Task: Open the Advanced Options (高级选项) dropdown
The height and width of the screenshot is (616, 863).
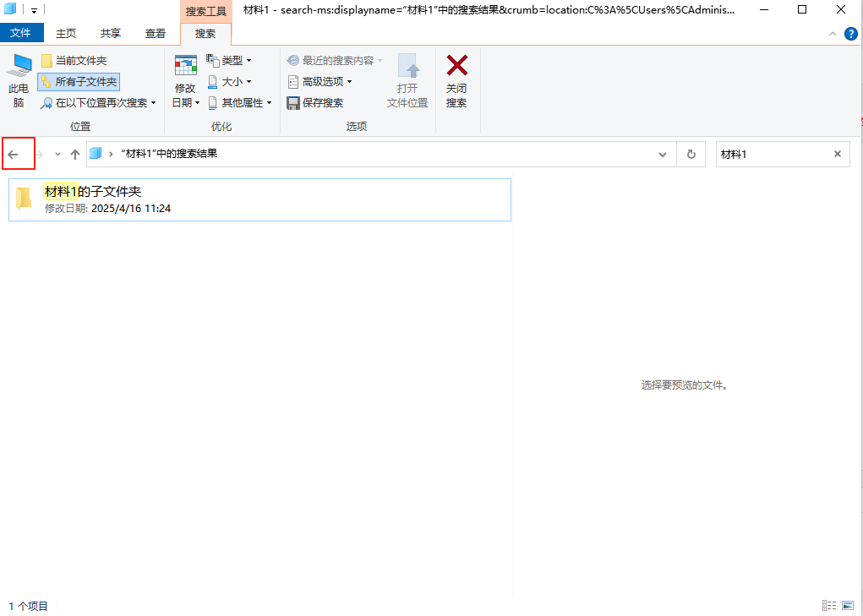Action: (x=320, y=82)
